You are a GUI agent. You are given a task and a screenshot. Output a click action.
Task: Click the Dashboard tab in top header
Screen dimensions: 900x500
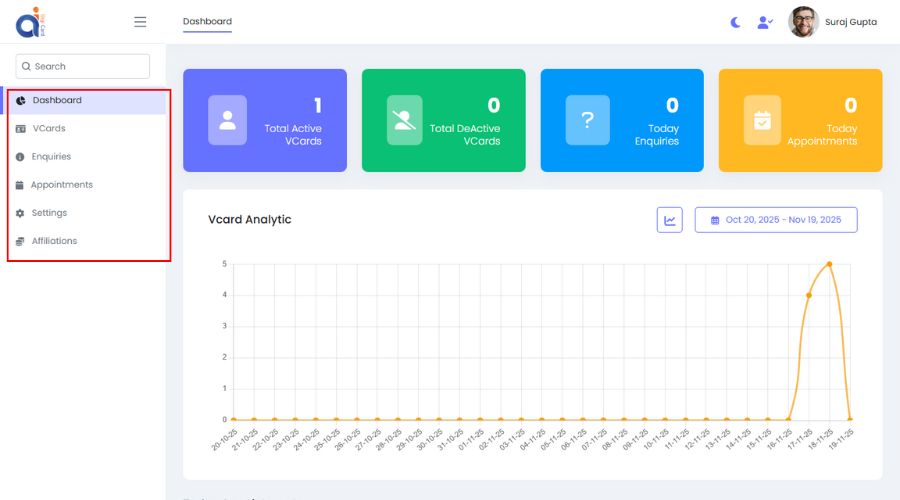pyautogui.click(x=207, y=22)
